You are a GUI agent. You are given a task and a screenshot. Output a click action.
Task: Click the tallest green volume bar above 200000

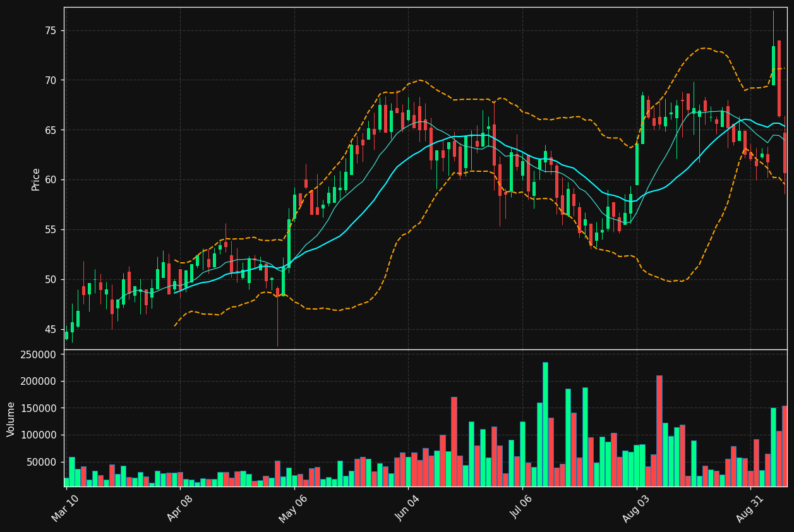click(x=545, y=424)
